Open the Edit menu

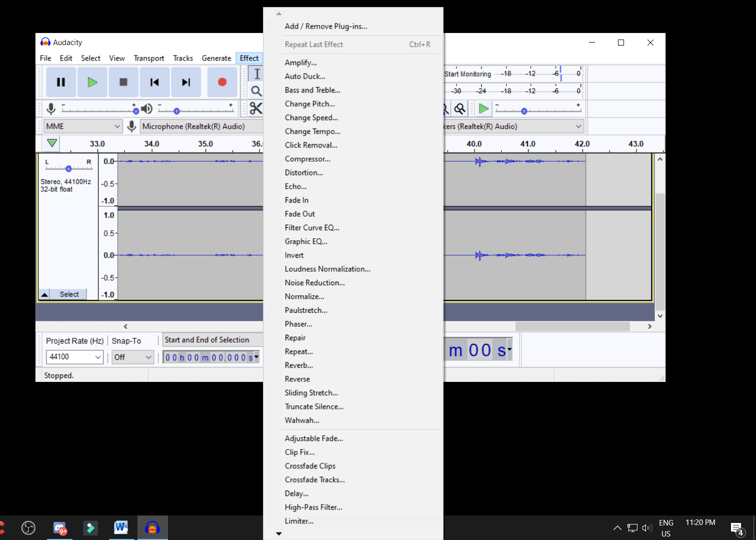pyautogui.click(x=66, y=58)
